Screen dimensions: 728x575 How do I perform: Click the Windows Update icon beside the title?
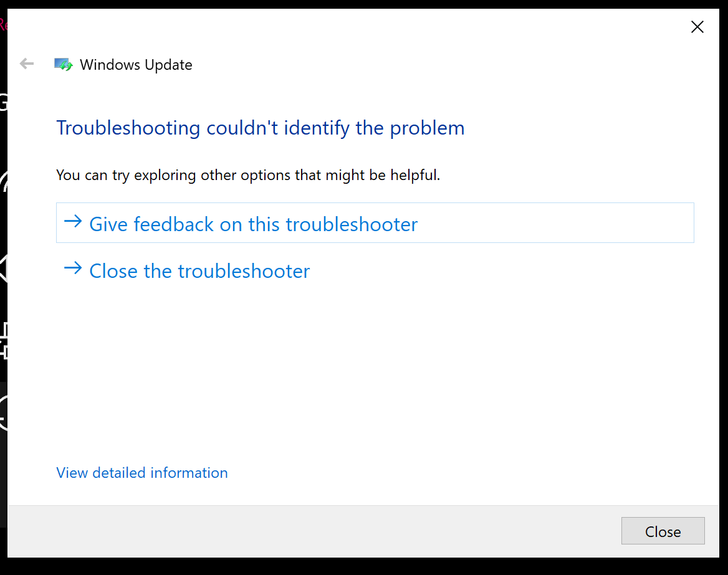click(64, 65)
